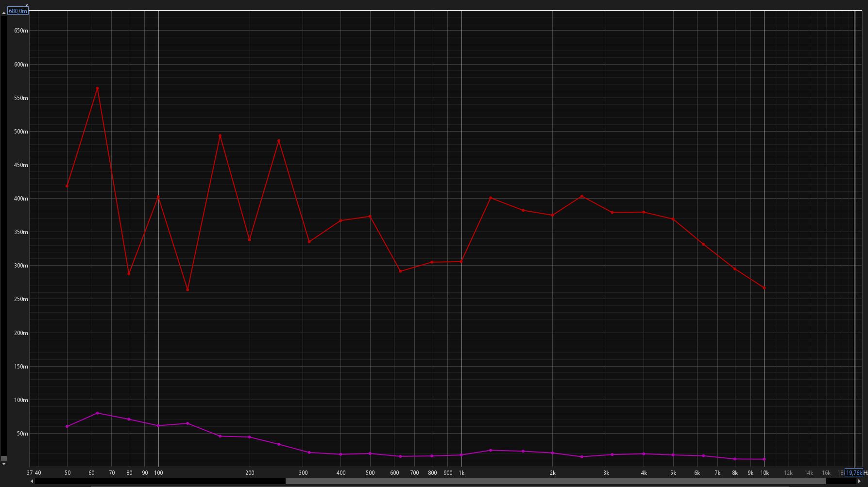Click the 300m Y-axis label

tap(21, 266)
